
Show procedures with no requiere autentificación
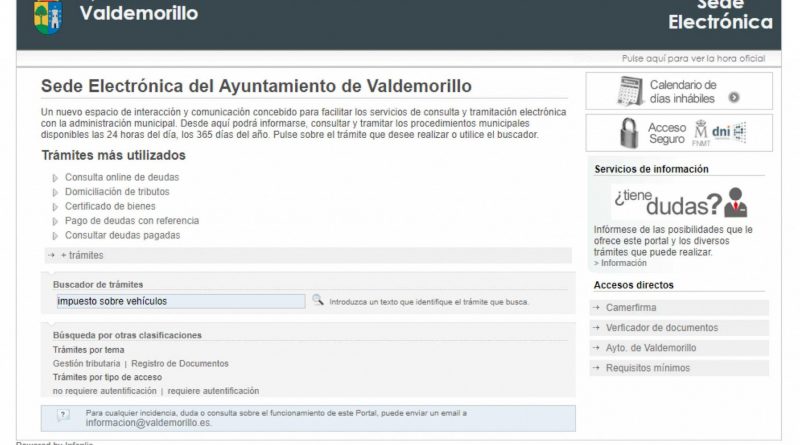click(x=104, y=391)
